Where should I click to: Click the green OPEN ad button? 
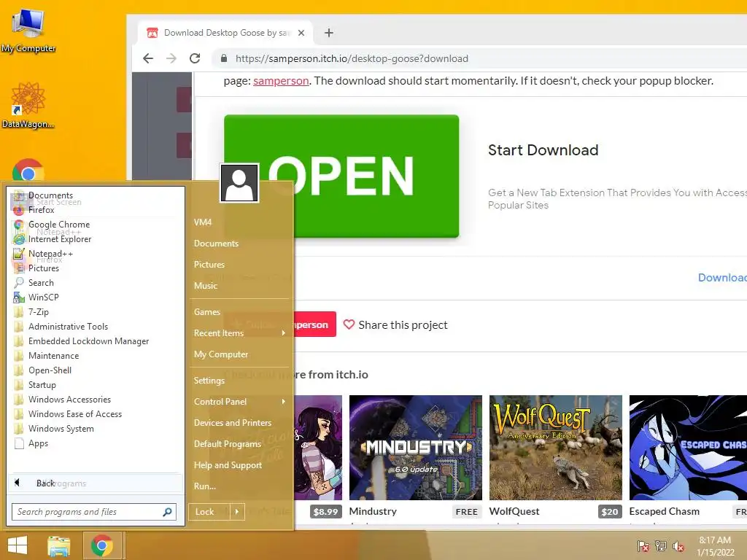point(341,176)
